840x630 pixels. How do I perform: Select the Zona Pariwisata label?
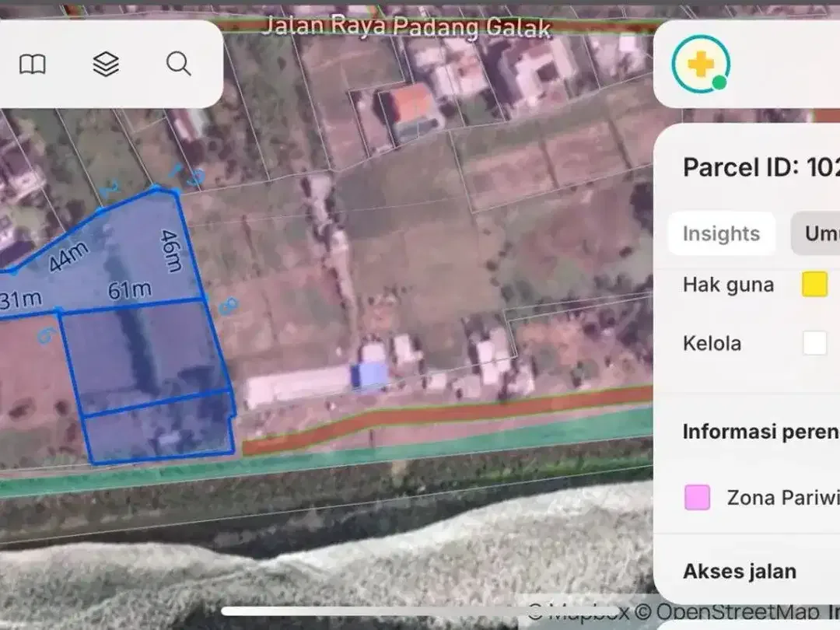pos(783,498)
